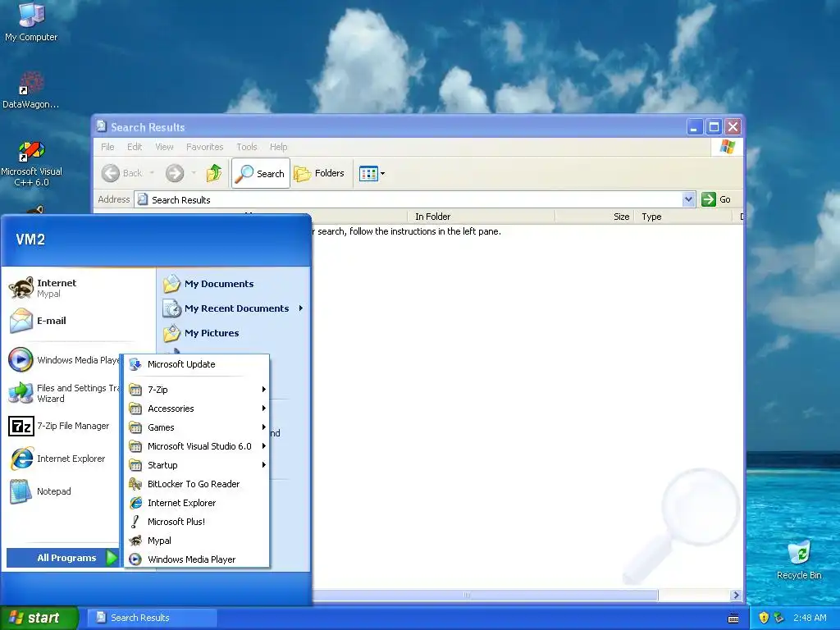Screen dimensions: 840x630
Task: Toggle the Folders toolbar button
Action: coord(319,173)
